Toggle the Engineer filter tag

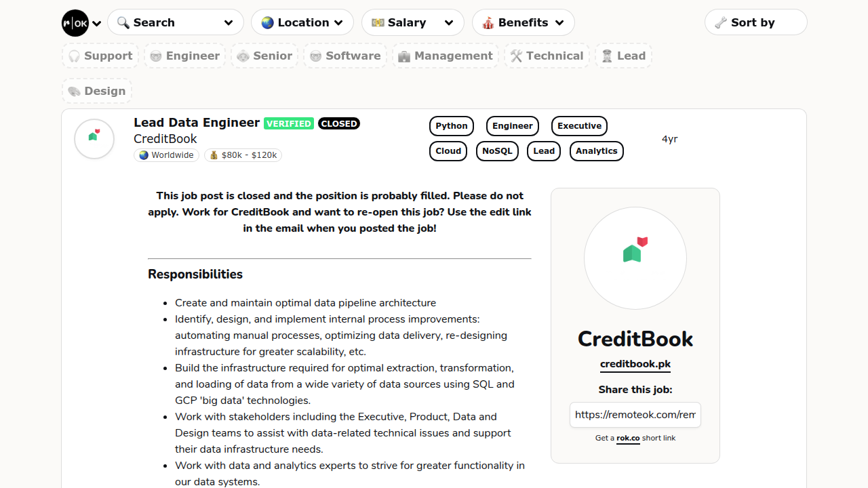click(184, 56)
